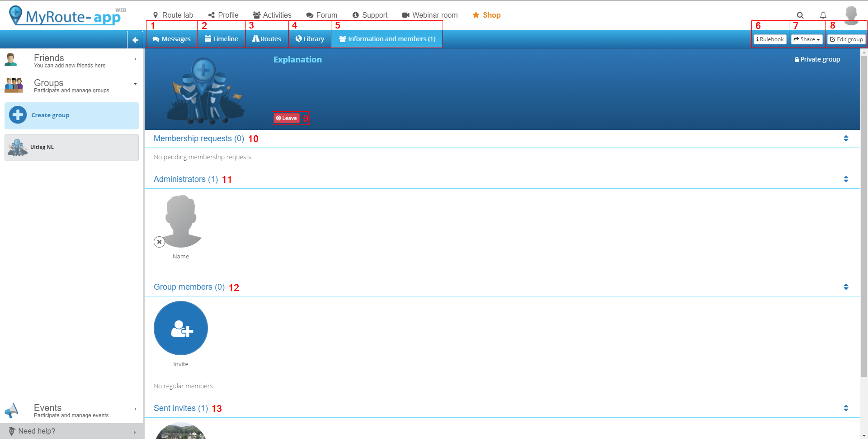Switch to the Timeline tab
The image size is (868, 439).
(x=222, y=39)
